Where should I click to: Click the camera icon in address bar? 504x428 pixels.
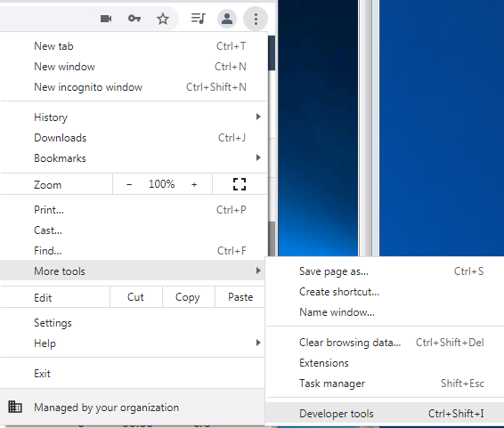(x=106, y=19)
